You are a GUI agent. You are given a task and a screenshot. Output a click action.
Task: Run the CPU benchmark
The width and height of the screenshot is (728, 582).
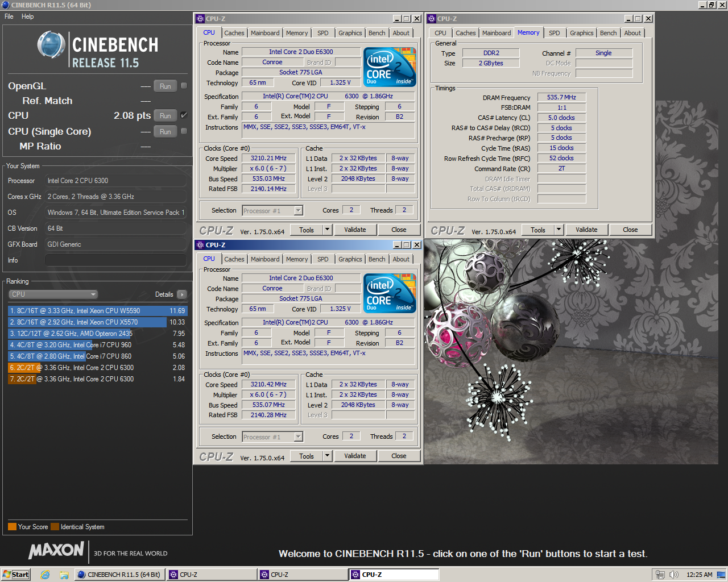point(166,116)
